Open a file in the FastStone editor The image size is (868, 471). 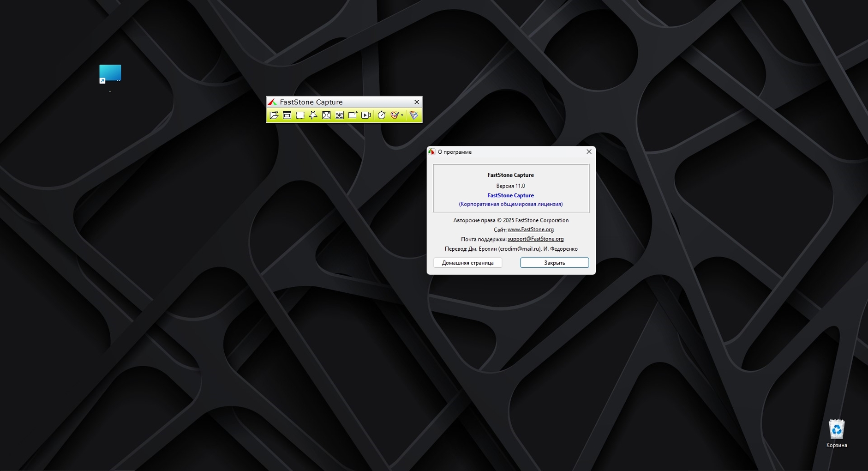pyautogui.click(x=274, y=115)
